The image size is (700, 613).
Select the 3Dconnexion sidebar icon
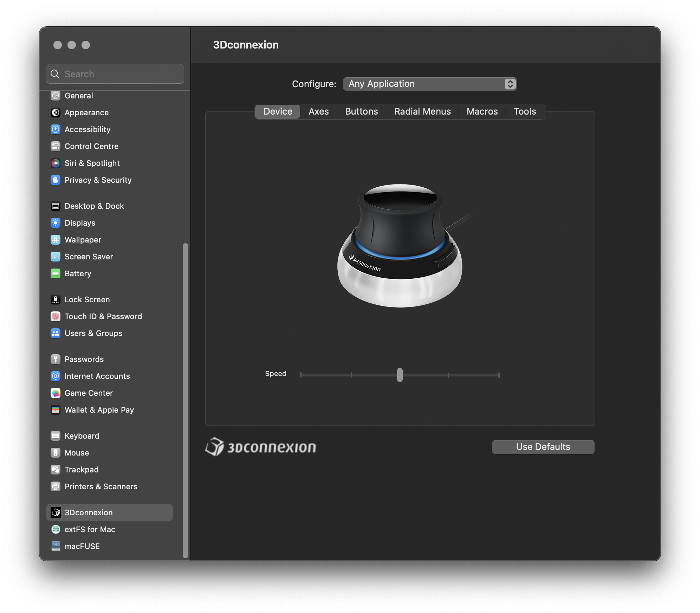pos(56,512)
